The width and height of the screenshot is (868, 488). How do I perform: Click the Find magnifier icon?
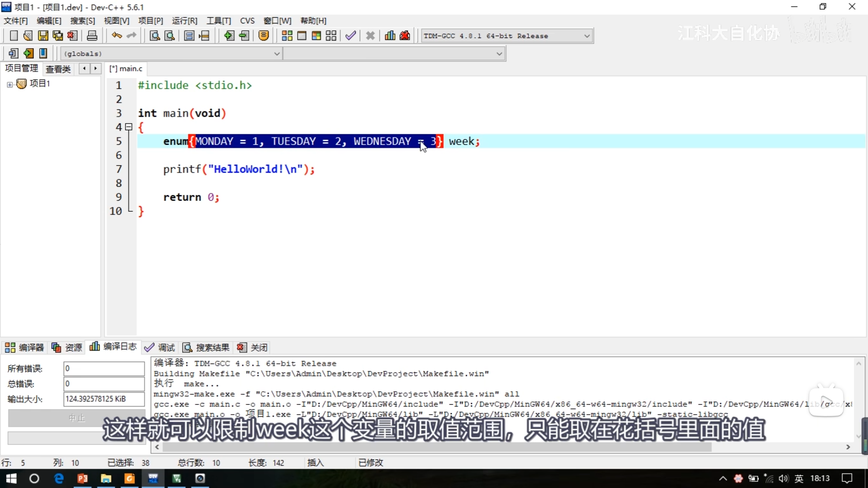155,36
